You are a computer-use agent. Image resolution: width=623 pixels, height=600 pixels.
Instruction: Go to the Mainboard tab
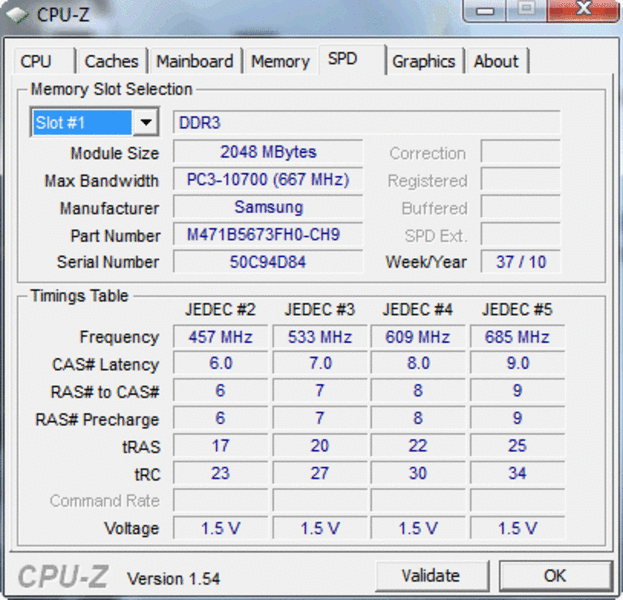click(x=195, y=61)
